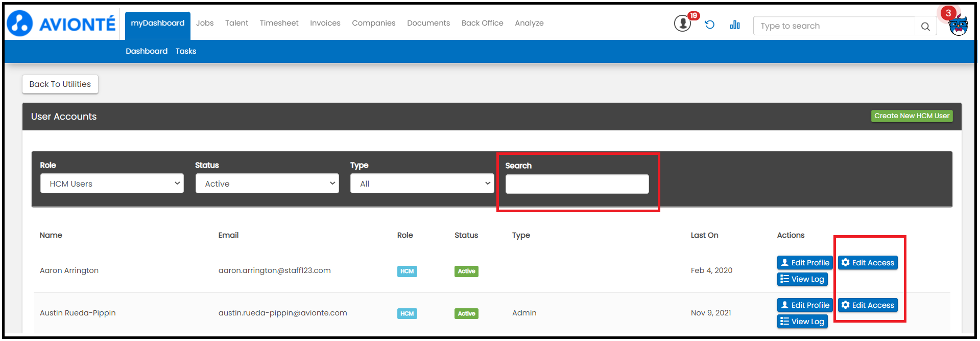Viewport: 980px width, 341px height.
Task: Click the User Accounts panel title
Action: point(64,117)
